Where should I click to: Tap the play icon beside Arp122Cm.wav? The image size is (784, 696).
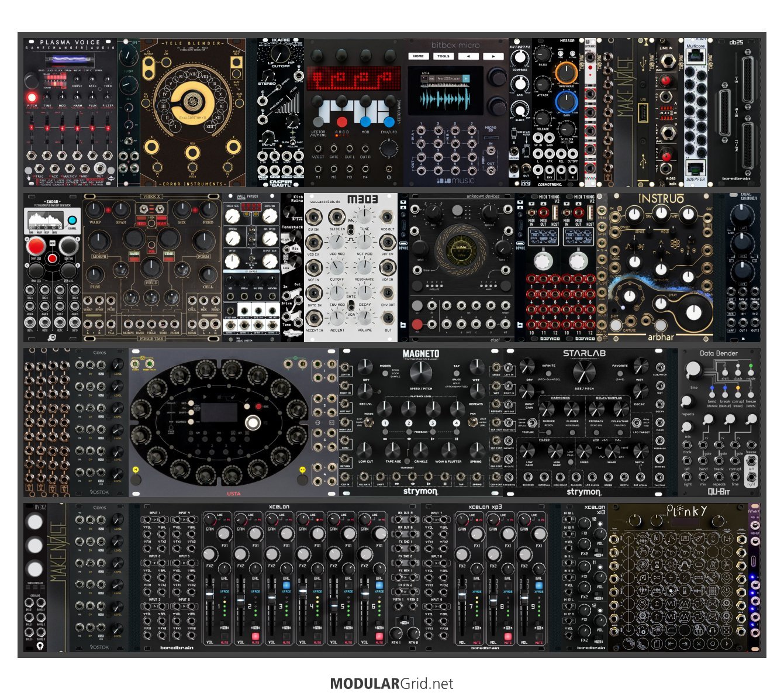coord(467,78)
